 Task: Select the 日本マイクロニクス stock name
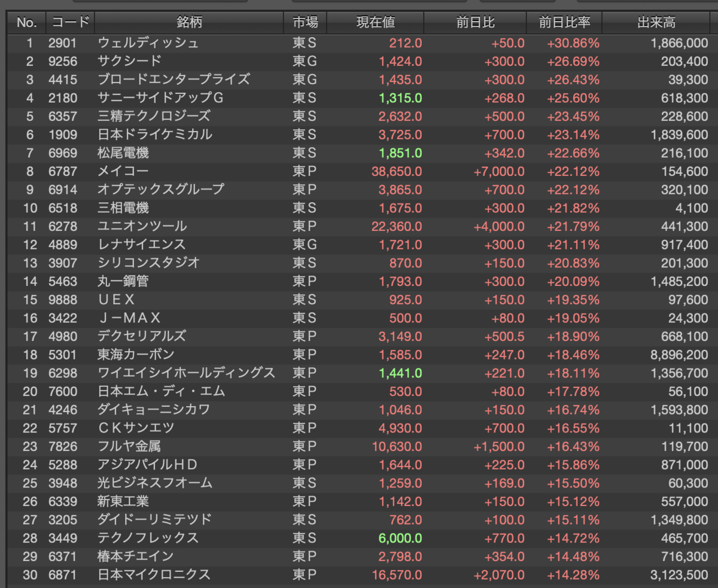(154, 574)
